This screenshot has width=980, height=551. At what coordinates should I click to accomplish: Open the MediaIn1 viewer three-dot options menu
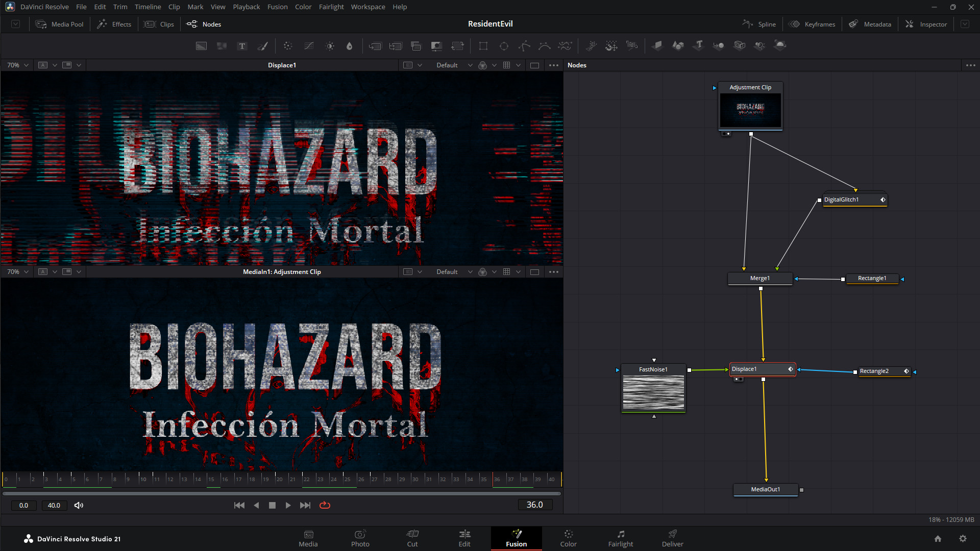coord(554,272)
